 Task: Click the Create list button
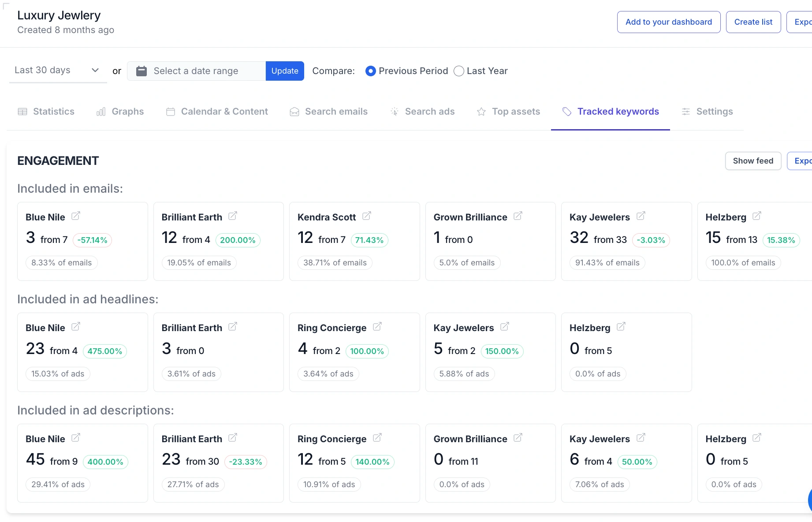point(753,22)
